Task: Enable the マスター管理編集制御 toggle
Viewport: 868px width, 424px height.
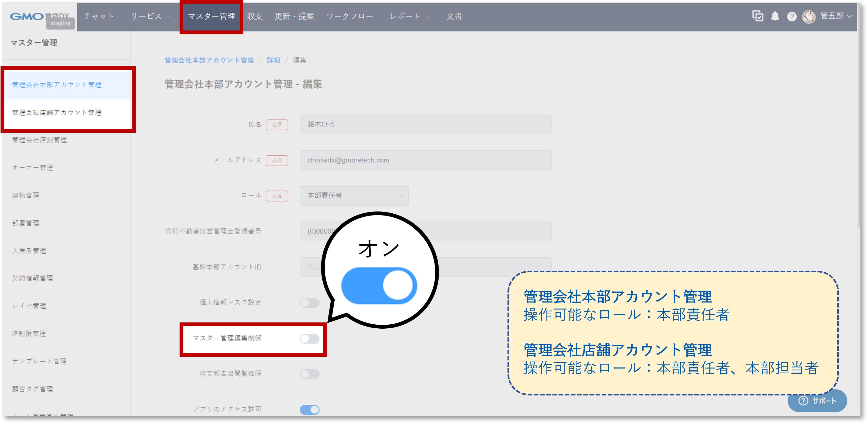Action: 310,338
